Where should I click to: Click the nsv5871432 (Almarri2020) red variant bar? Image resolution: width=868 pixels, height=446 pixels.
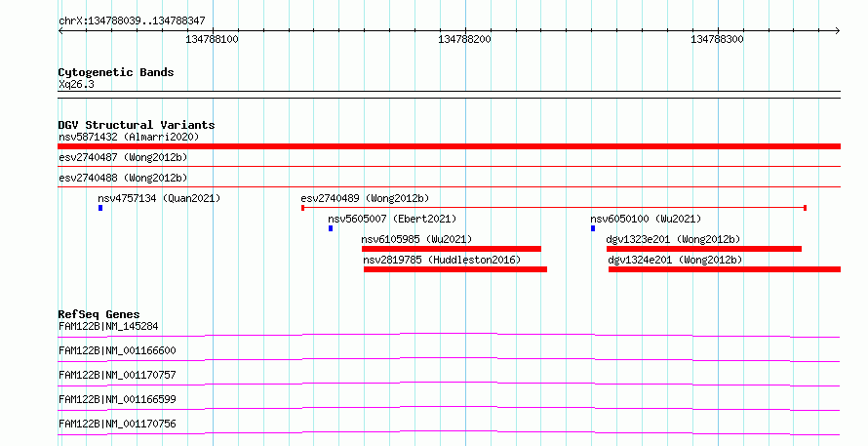[449, 146]
